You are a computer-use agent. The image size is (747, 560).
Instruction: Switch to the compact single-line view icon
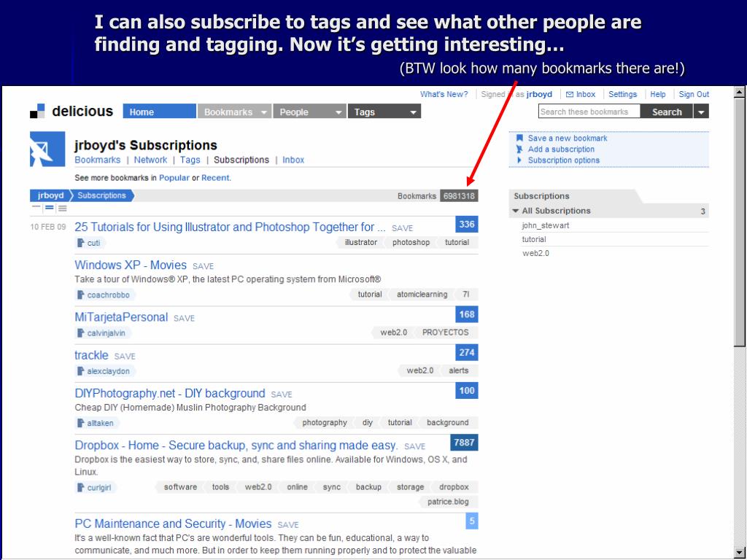pyautogui.click(x=36, y=208)
